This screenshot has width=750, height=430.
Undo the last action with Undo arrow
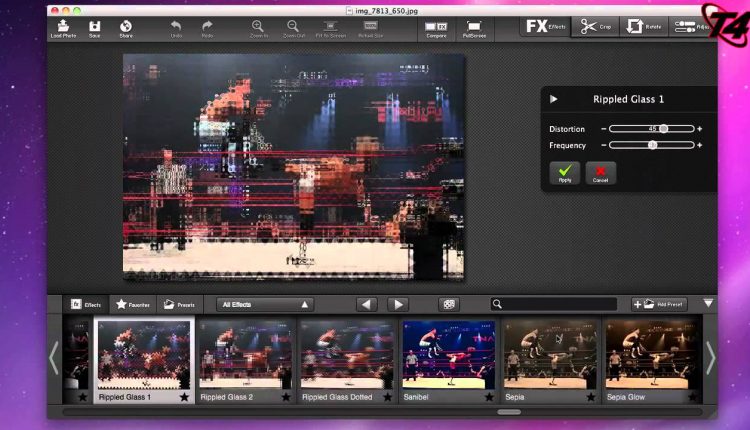176,29
